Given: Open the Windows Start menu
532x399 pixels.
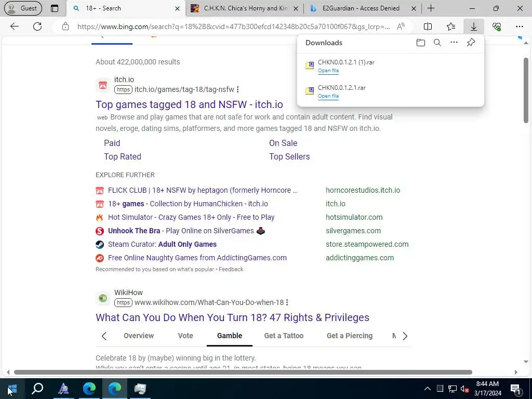Looking at the screenshot, I should (12, 389).
